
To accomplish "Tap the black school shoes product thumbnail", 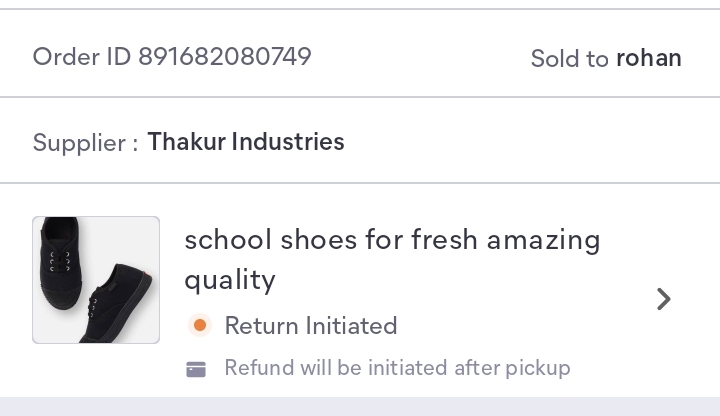I will tap(96, 280).
